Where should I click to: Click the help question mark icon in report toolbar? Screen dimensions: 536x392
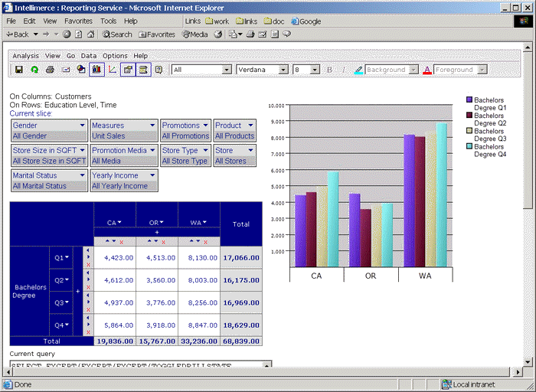click(x=159, y=70)
